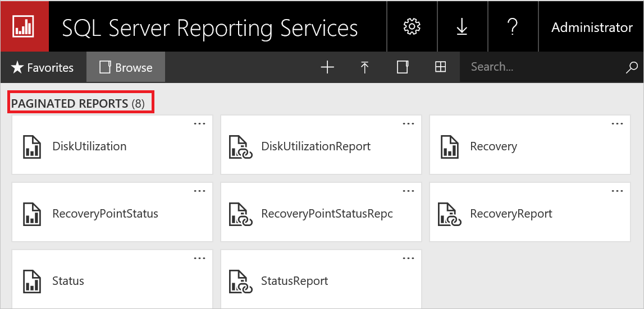This screenshot has height=309, width=644.
Task: Click the Manage folder icon
Action: click(x=403, y=67)
